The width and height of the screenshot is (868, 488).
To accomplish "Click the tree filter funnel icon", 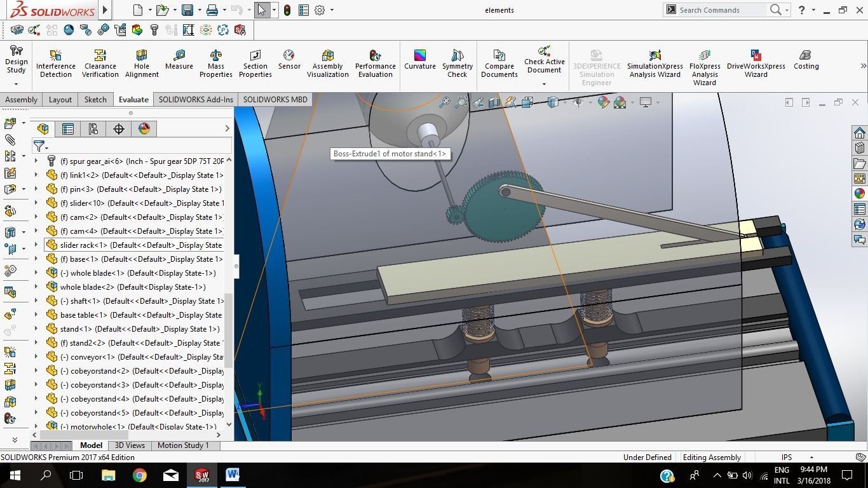I will (x=39, y=146).
